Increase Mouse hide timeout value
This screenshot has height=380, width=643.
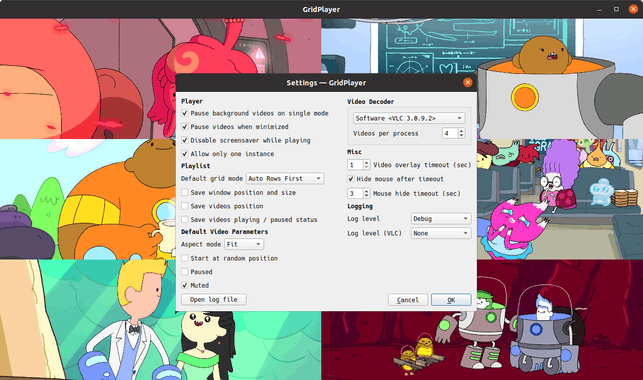click(367, 191)
